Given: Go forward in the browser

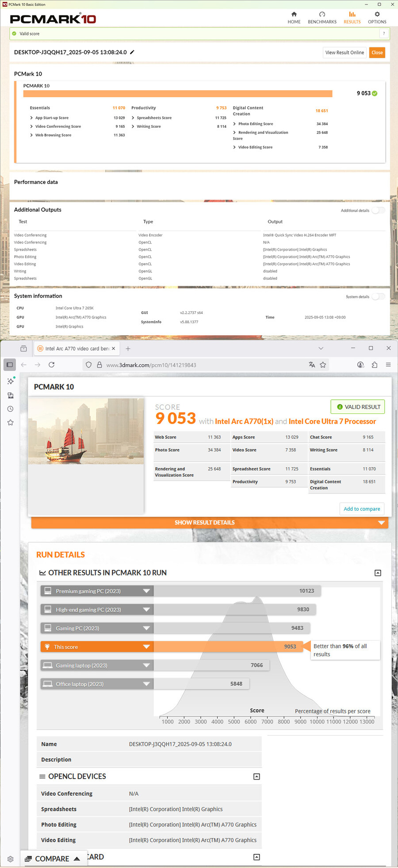Looking at the screenshot, I should tap(38, 365).
